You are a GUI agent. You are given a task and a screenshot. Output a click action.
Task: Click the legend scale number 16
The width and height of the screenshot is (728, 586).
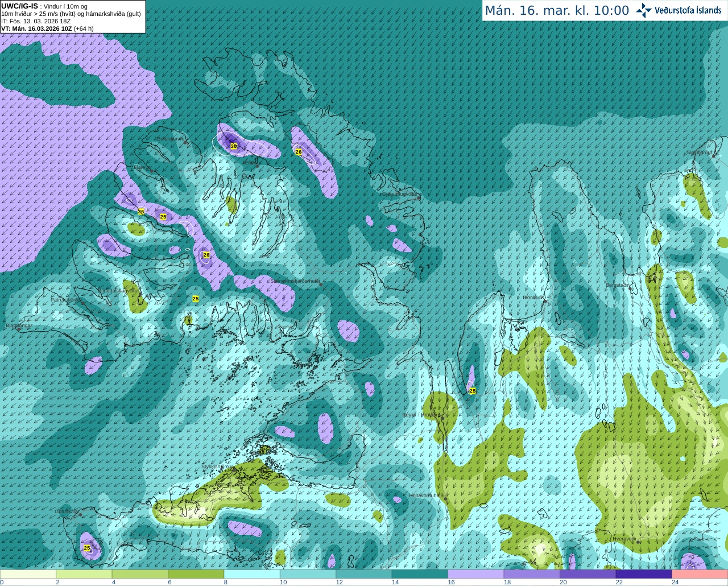coord(451,582)
